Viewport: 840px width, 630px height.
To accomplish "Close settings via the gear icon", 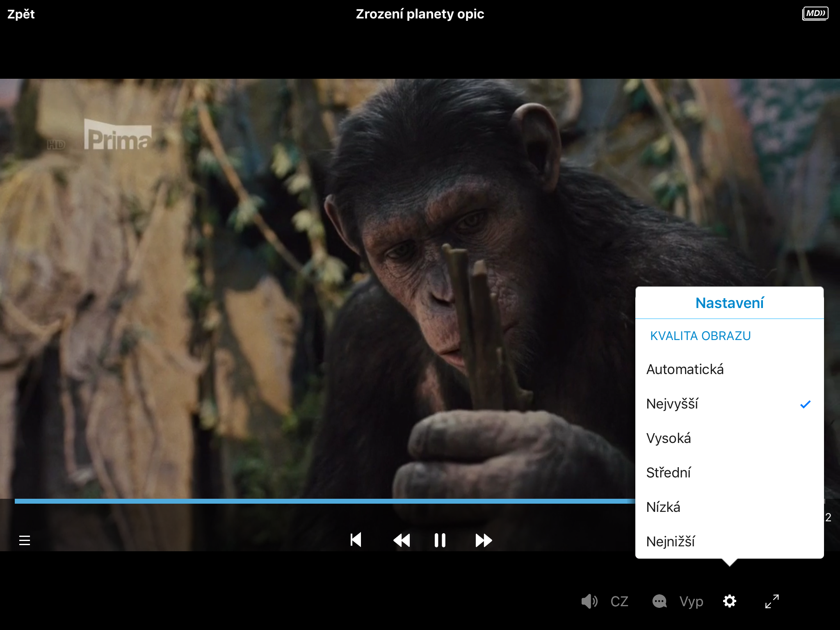I will point(729,601).
